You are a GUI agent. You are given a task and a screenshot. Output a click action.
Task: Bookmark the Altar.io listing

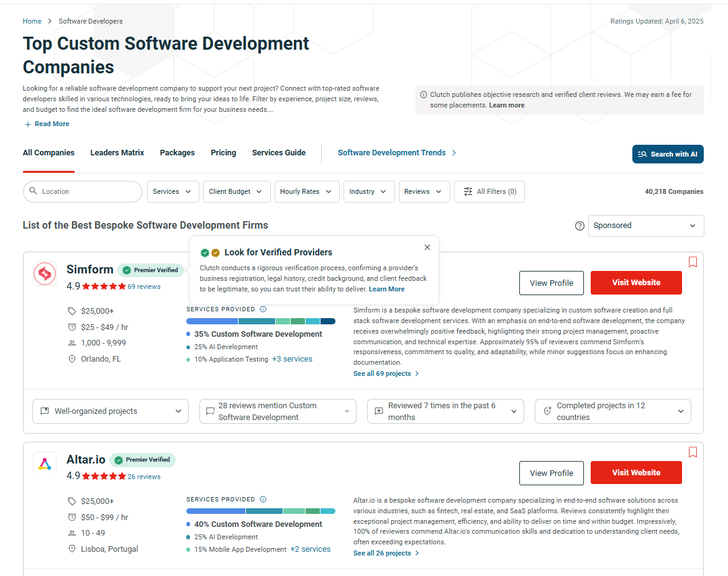[693, 452]
